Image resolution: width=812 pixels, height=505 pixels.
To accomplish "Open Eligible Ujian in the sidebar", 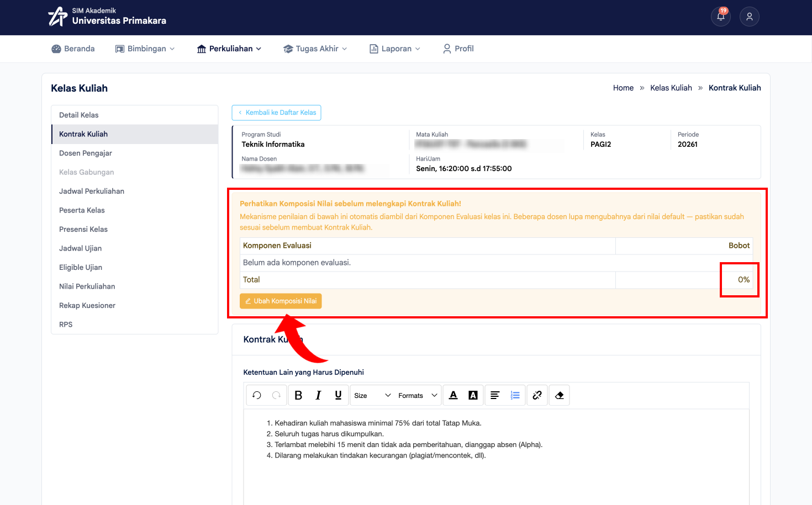I will tap(135, 267).
